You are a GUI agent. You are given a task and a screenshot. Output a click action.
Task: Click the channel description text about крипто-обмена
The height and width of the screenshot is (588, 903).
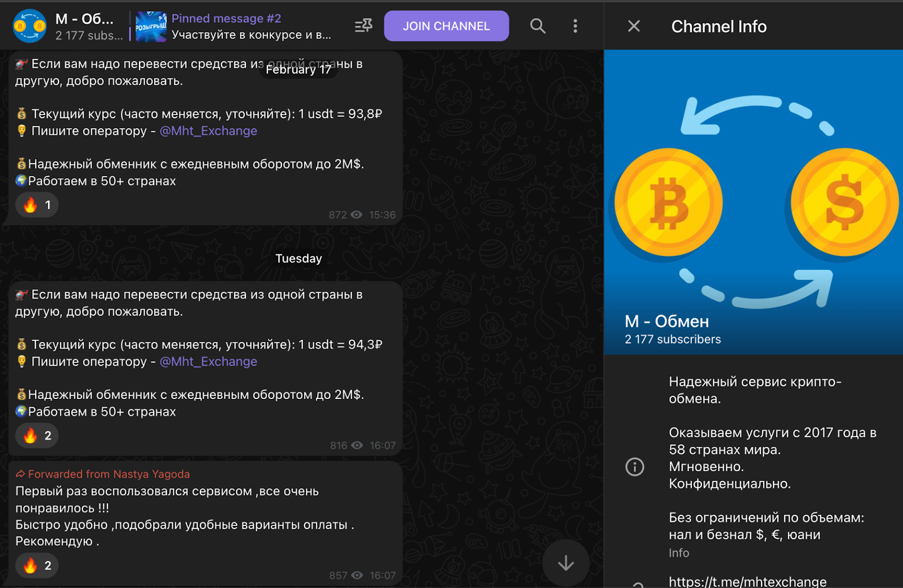(755, 390)
